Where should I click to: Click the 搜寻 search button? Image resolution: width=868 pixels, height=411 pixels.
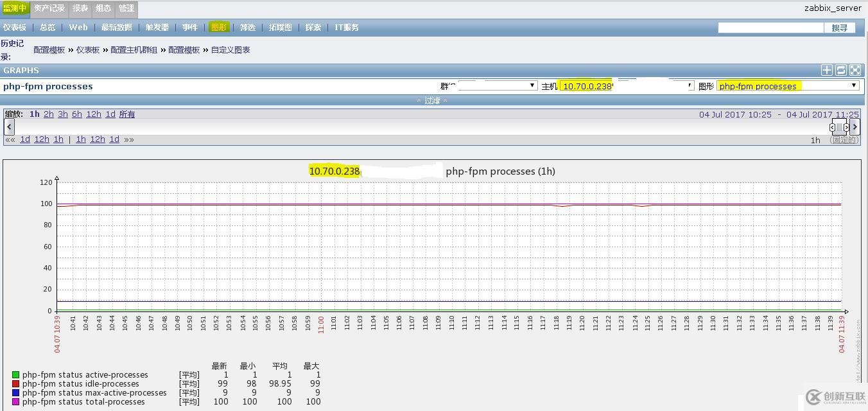click(x=841, y=27)
